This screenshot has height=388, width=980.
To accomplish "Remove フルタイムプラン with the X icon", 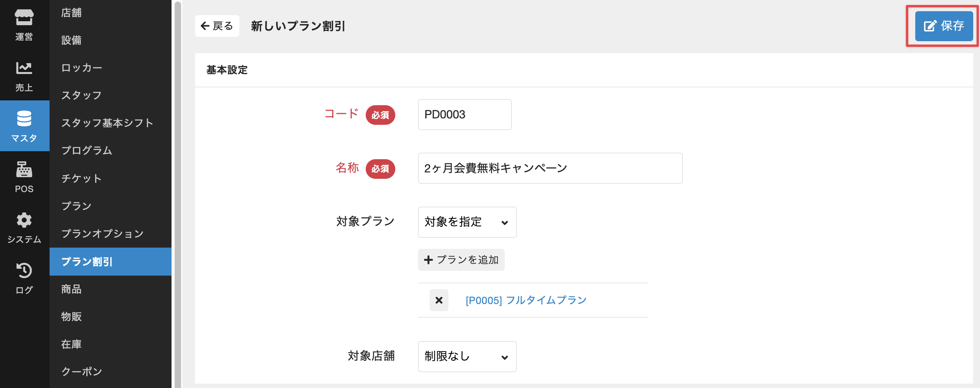I will (x=439, y=300).
